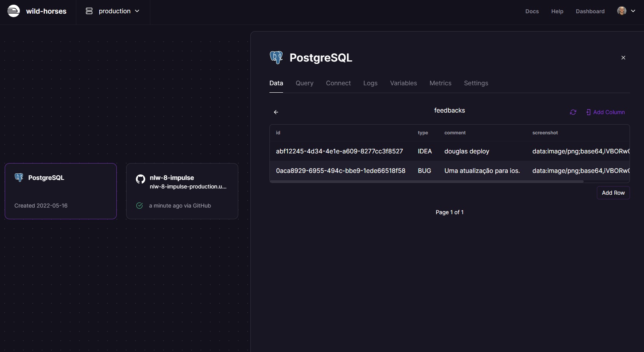This screenshot has width=644, height=352.
Task: Click the type column header
Action: [423, 133]
